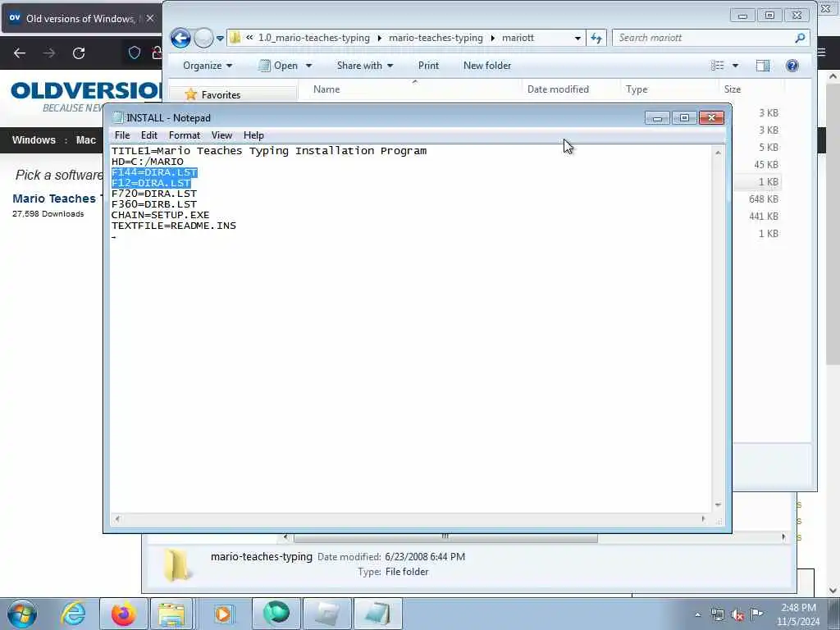
Task: Expand the address bar history dropdown
Action: point(577,38)
